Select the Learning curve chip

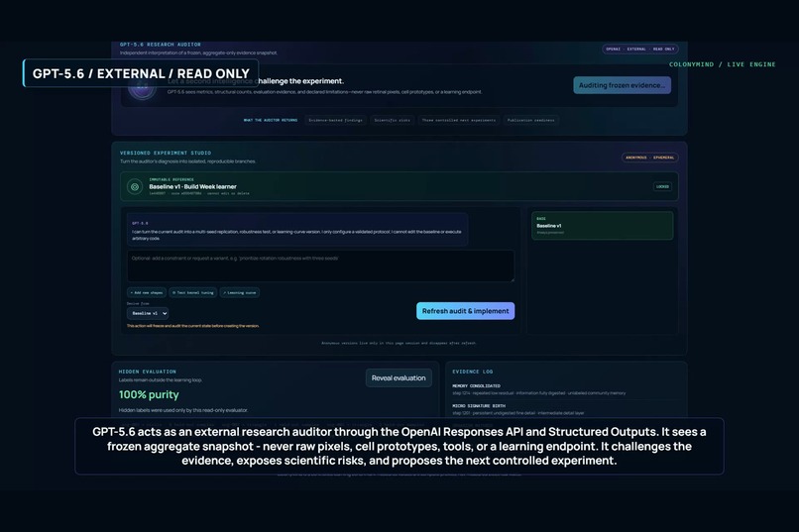tap(240, 292)
